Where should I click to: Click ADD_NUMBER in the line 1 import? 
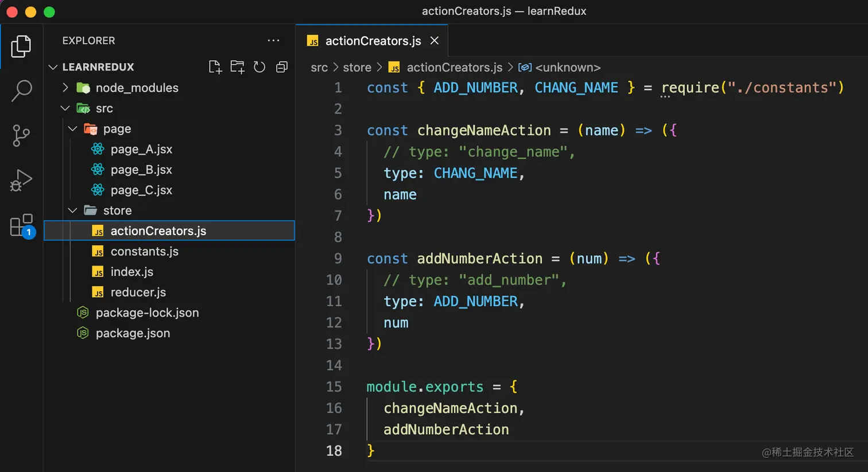pyautogui.click(x=475, y=88)
